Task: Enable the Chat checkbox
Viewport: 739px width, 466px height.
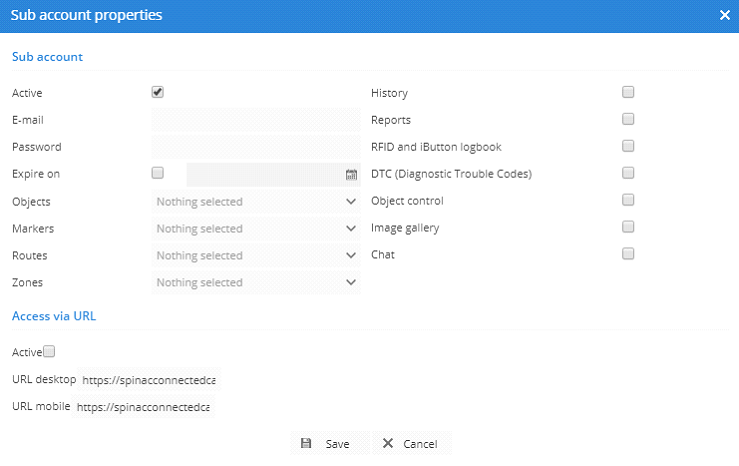Action: (628, 254)
